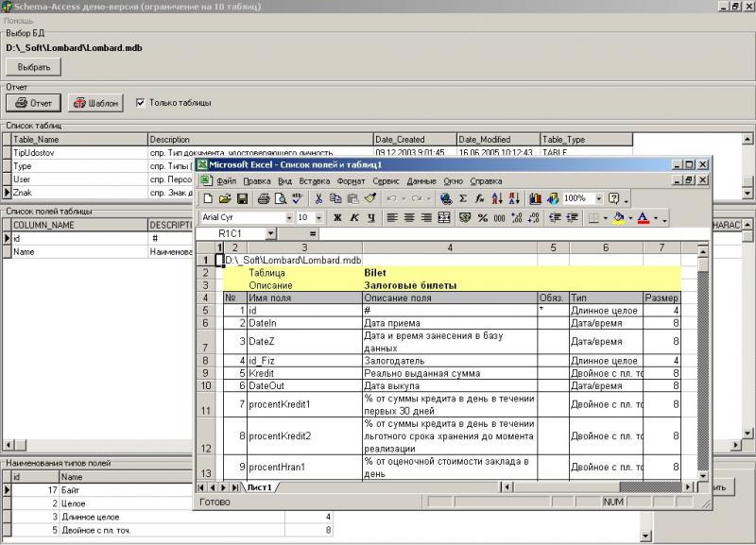Click Excel vertical scrollbar down arrow
756x545 pixels.
(x=702, y=476)
